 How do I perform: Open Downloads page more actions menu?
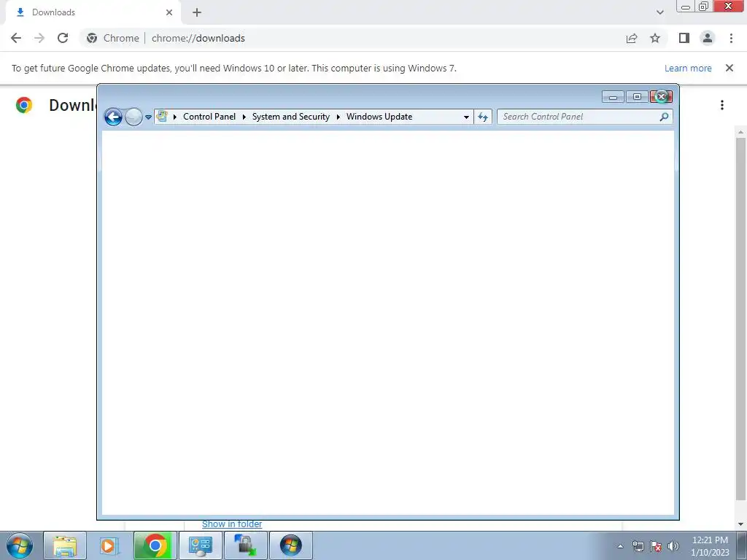[722, 105]
